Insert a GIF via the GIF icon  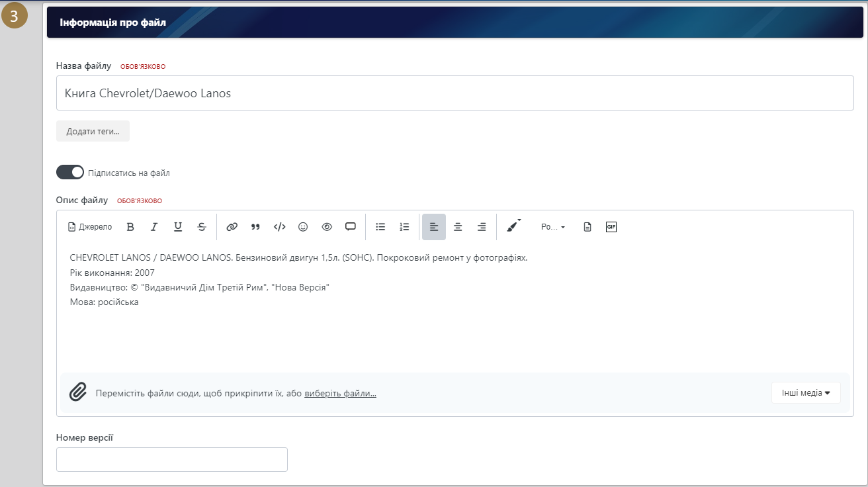(611, 227)
